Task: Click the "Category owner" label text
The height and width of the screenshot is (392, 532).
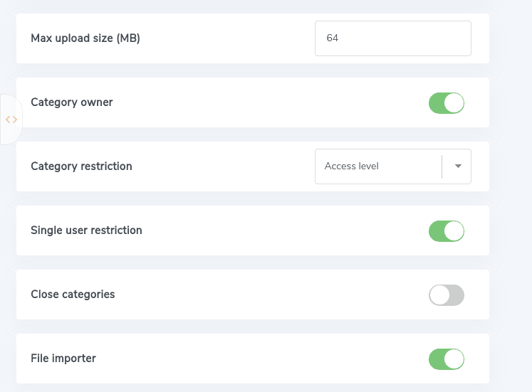Action: click(x=72, y=102)
